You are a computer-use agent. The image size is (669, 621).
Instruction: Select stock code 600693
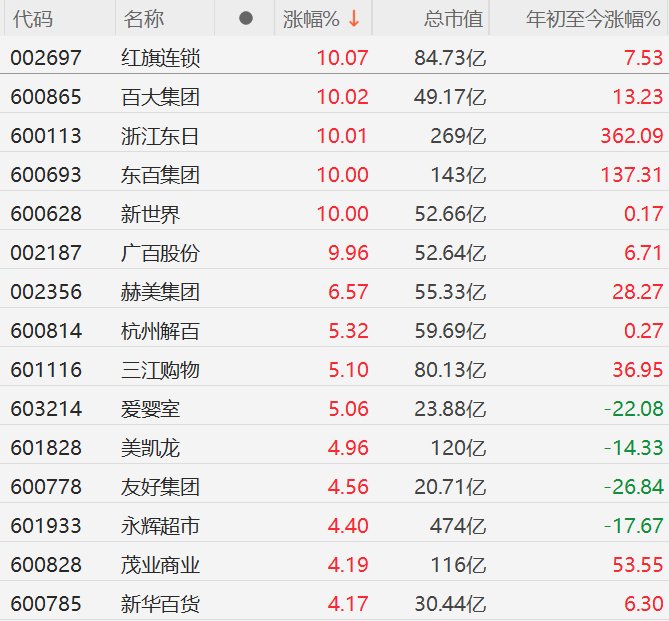tap(46, 175)
